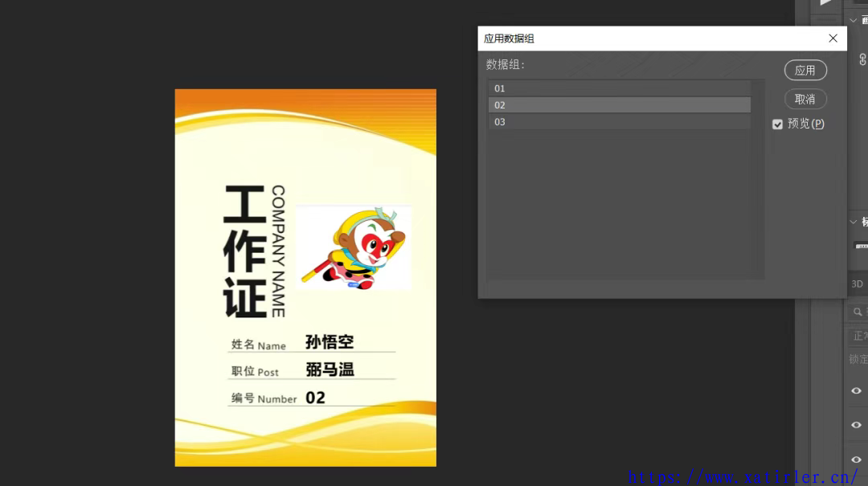Screen dimensions: 868x486
Task: Click the 应用 button in the dialog
Action: [x=805, y=71]
